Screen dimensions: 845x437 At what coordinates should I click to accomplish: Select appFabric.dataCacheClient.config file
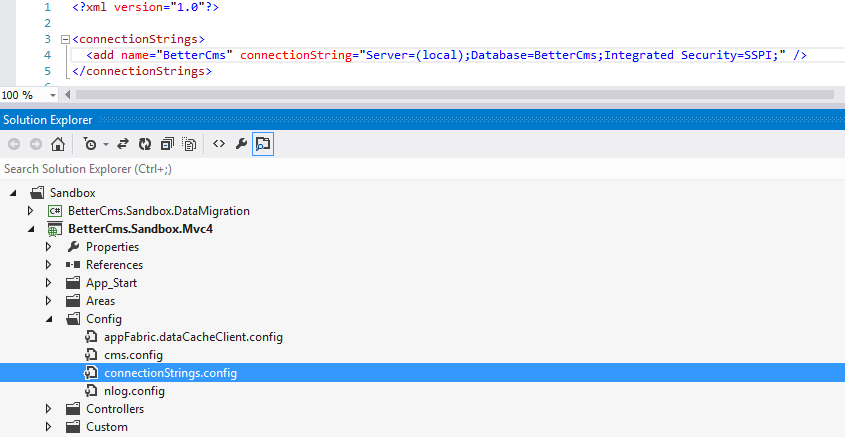pos(193,337)
